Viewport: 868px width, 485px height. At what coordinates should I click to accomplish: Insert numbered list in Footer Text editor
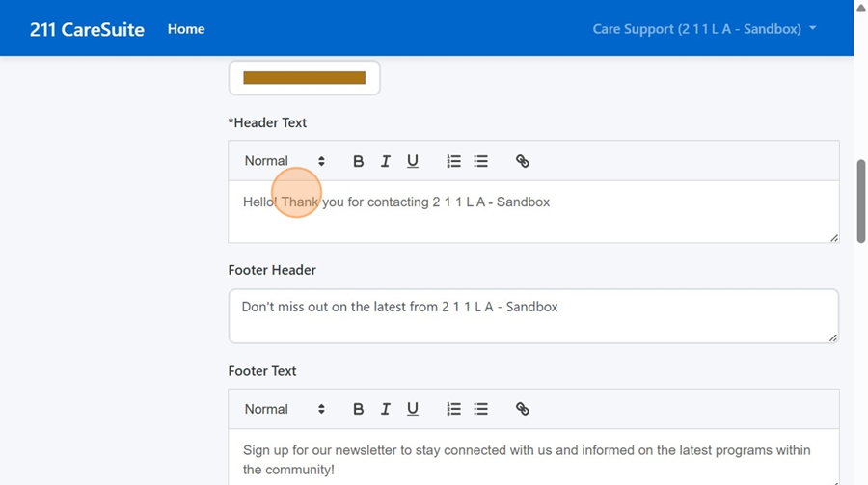pyautogui.click(x=453, y=409)
